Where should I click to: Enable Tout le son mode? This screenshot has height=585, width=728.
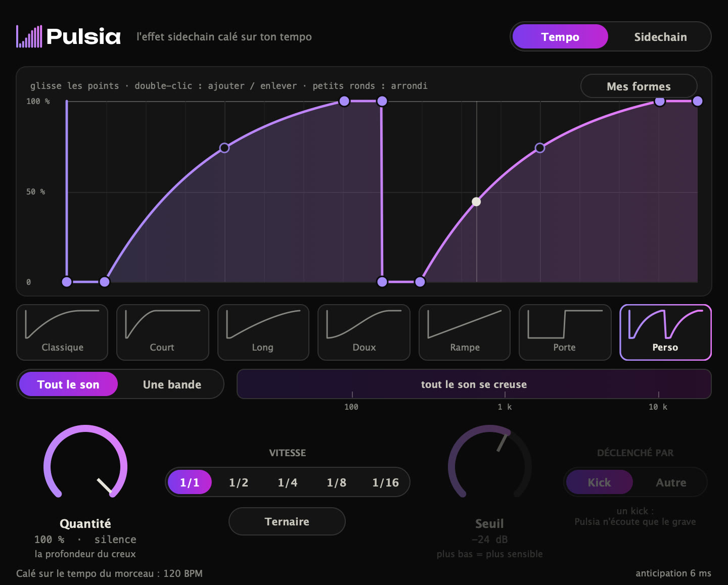[x=68, y=384]
